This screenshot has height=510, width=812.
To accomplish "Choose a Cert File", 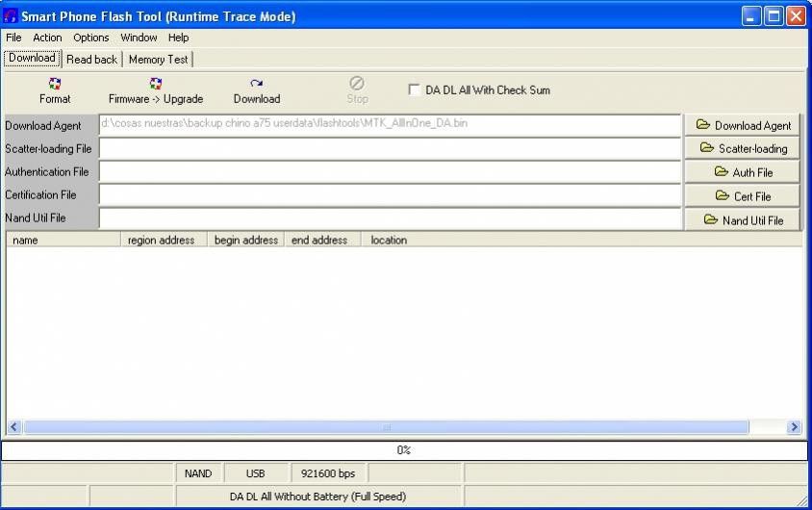I will click(x=743, y=196).
